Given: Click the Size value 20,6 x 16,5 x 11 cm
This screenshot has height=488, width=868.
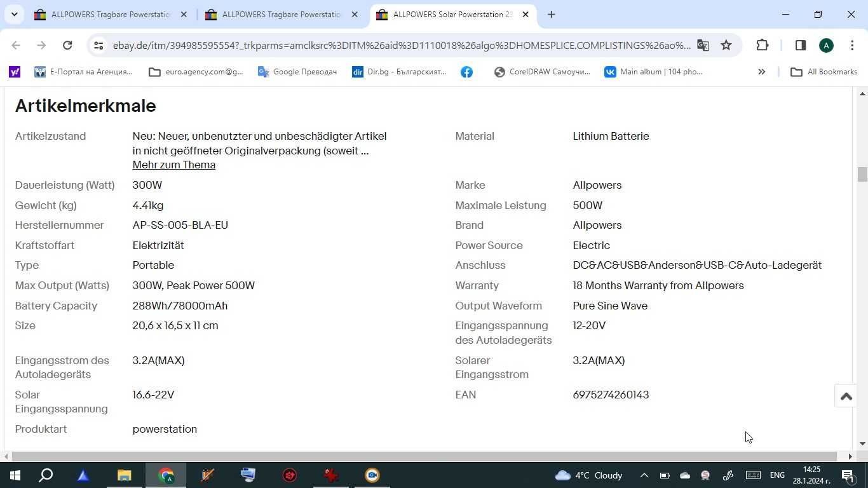Looking at the screenshot, I should pos(175,325).
